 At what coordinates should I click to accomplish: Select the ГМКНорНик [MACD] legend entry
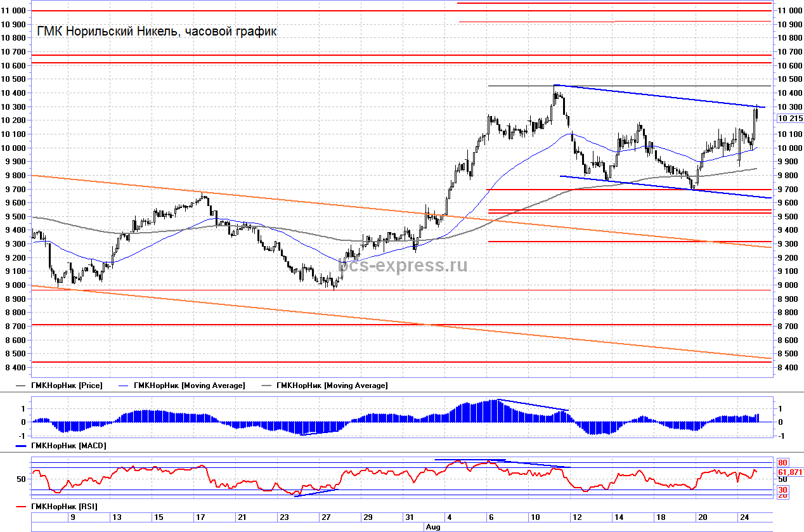[x=70, y=446]
